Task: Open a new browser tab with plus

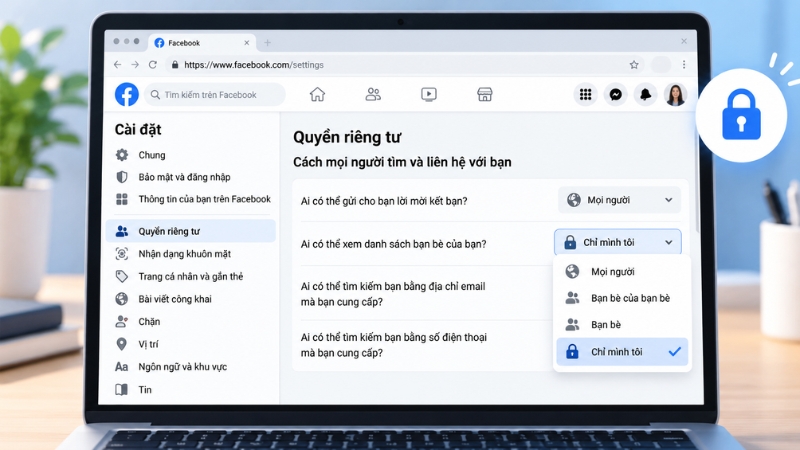Action: (x=267, y=43)
